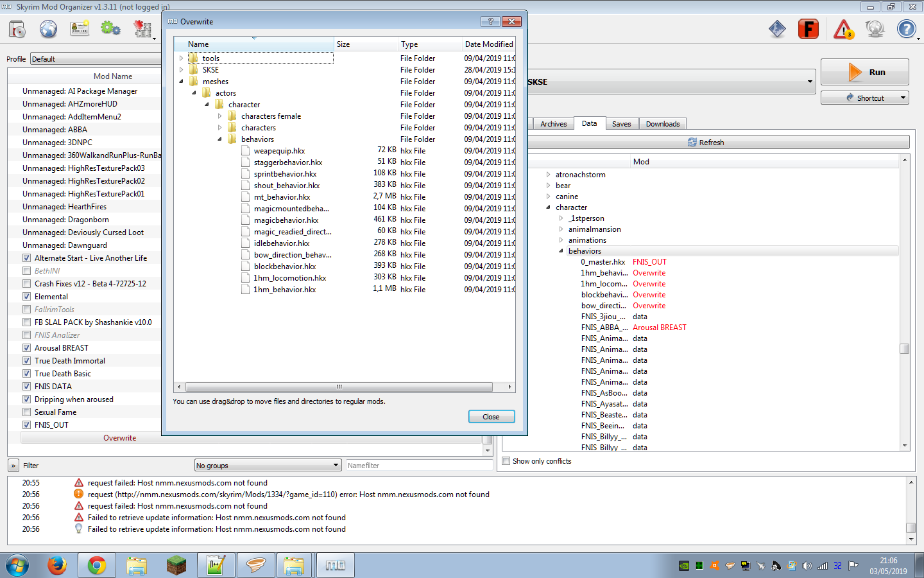The width and height of the screenshot is (924, 578).
Task: Open the Windows Start menu
Action: (17, 566)
